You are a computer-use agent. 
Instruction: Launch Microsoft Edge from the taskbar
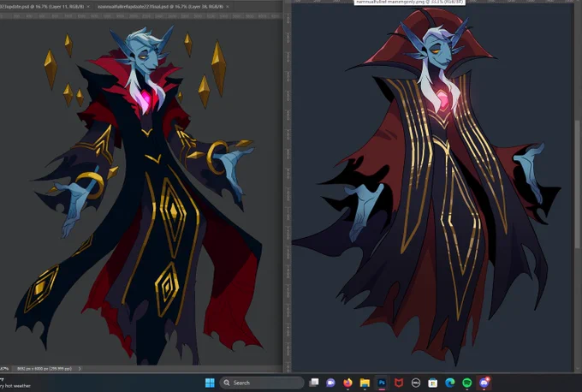pos(450,383)
